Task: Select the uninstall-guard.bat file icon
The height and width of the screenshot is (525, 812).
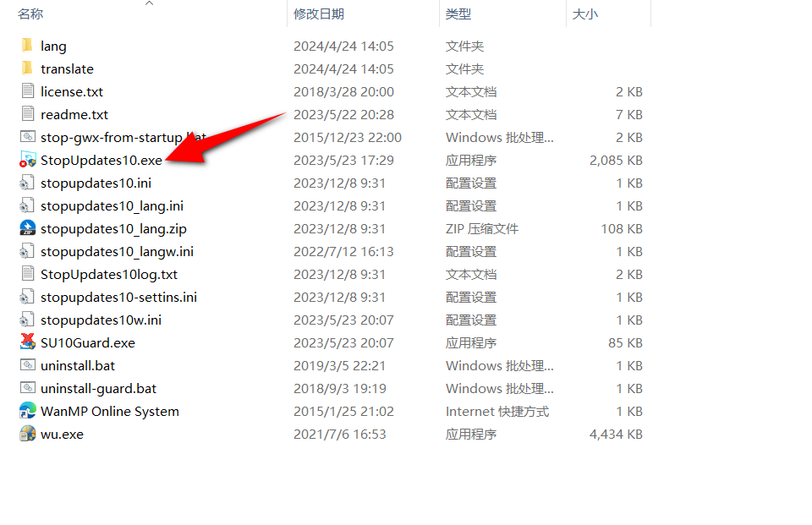Action: click(x=28, y=388)
